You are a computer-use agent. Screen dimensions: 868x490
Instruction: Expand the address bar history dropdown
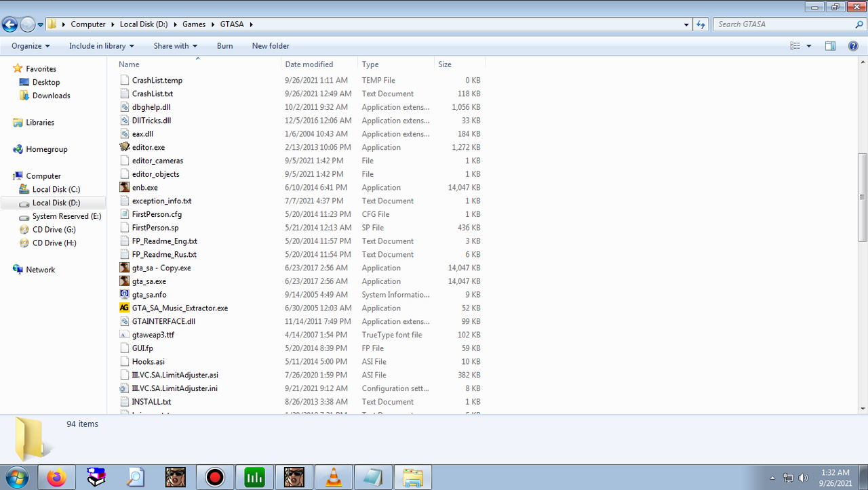pos(687,24)
